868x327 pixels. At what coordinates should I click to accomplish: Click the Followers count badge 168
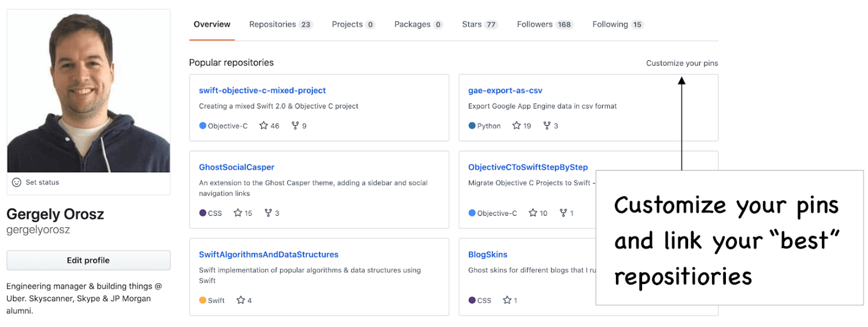click(564, 25)
